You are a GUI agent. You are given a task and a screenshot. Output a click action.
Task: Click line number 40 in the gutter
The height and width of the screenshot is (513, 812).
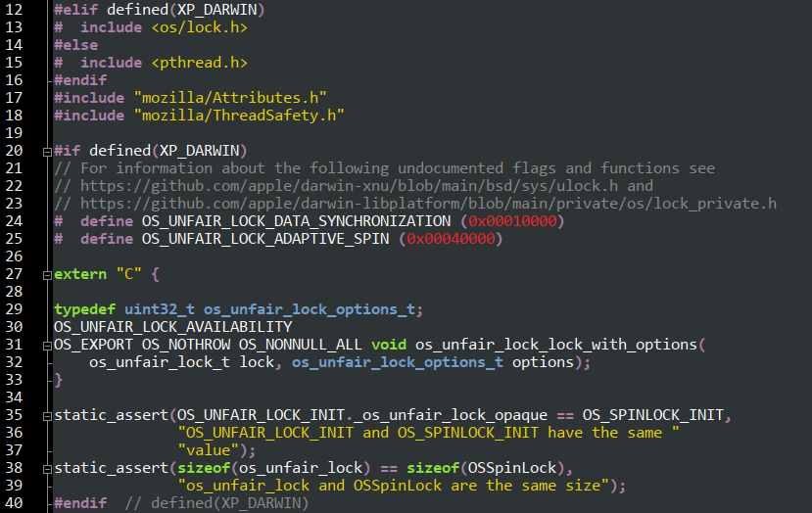click(14, 502)
